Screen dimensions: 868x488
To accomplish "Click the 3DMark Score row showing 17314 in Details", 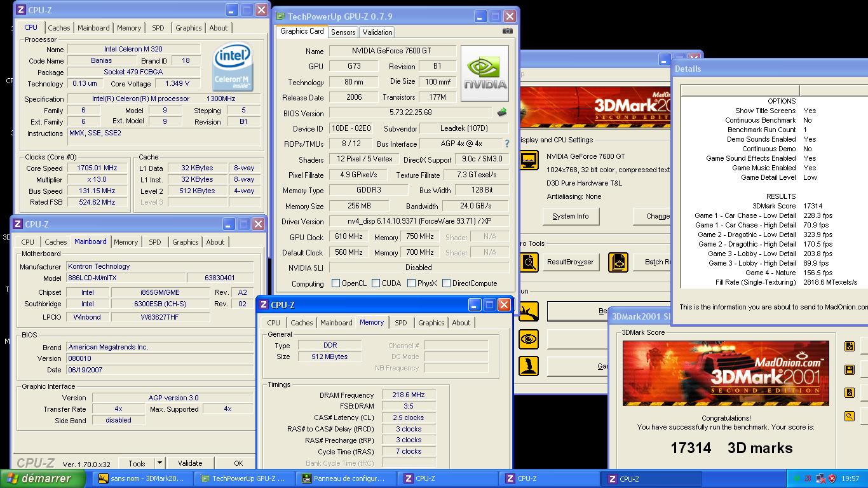I will 775,206.
